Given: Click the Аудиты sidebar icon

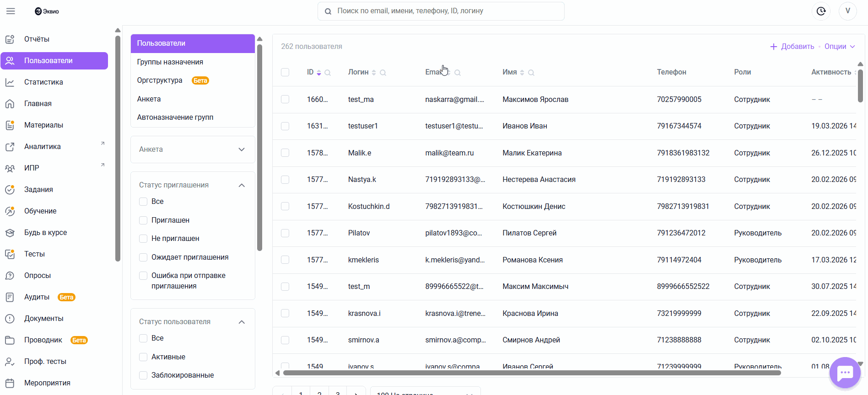Looking at the screenshot, I should coord(10,297).
